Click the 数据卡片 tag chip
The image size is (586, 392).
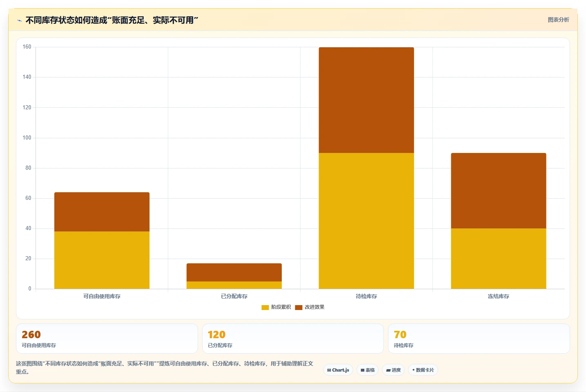423,370
